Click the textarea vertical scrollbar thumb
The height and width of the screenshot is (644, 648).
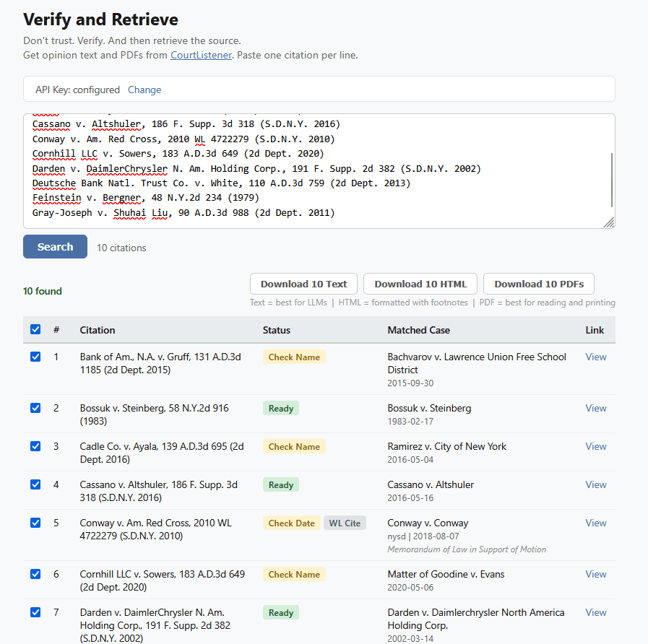click(612, 180)
